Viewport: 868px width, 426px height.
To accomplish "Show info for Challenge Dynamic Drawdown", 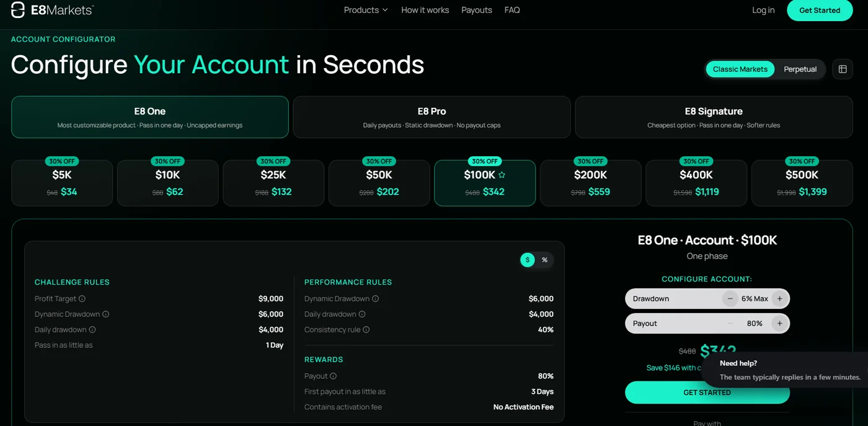I will (105, 314).
